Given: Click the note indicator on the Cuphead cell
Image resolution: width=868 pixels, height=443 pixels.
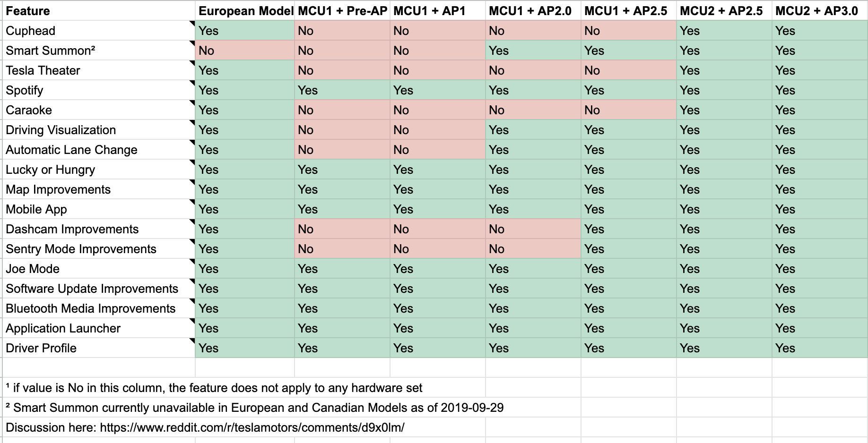Looking at the screenshot, I should pos(192,23).
